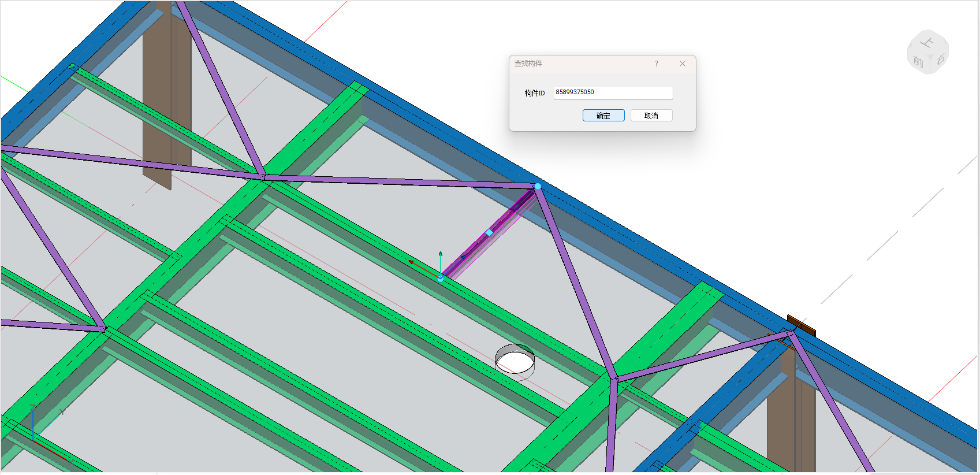Click the 查找构件 dialog title bar
Viewport: 980px width, 475px height.
[577, 64]
